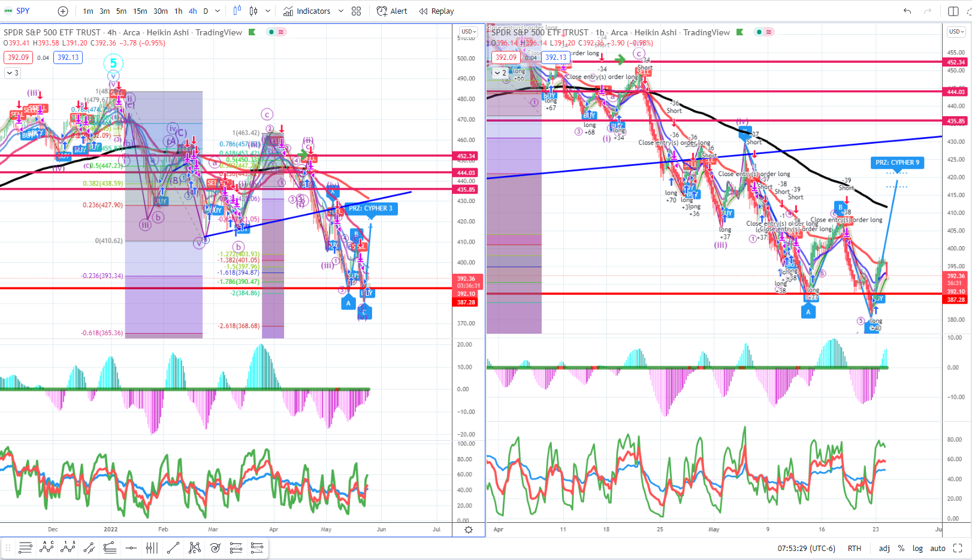Image resolution: width=972 pixels, height=560 pixels.
Task: Toggle market status indicator on left chart
Action: [x=271, y=32]
